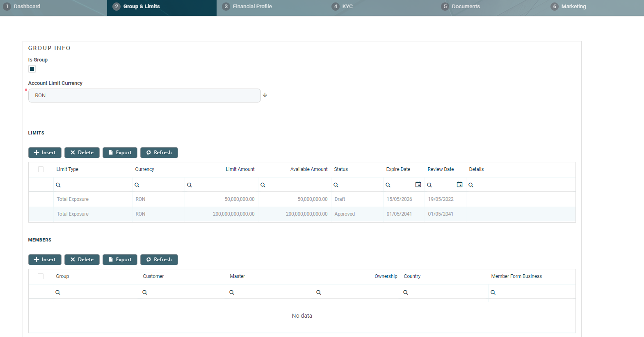Click search icon in Limit Type filter
Viewport: 644px width, 337px height.
(58, 185)
